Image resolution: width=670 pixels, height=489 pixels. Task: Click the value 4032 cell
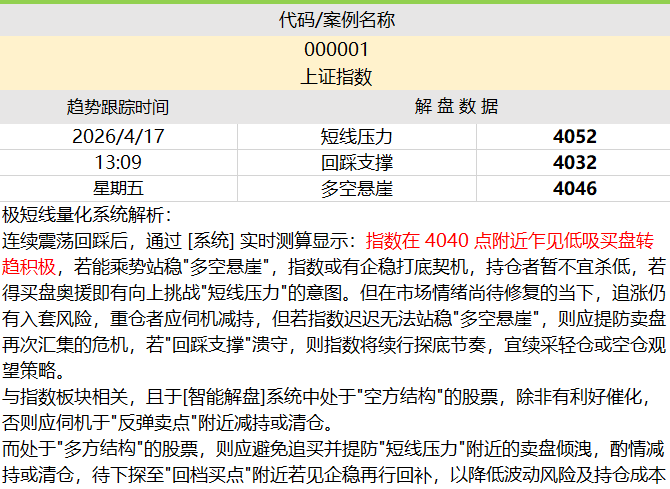coord(574,162)
